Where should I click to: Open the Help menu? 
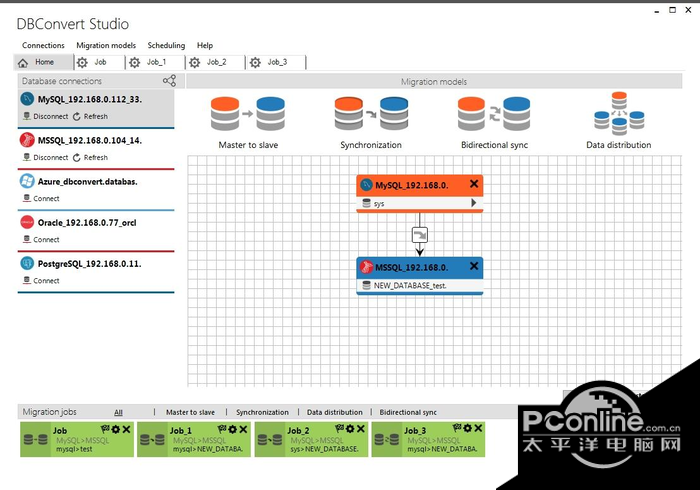pos(205,46)
